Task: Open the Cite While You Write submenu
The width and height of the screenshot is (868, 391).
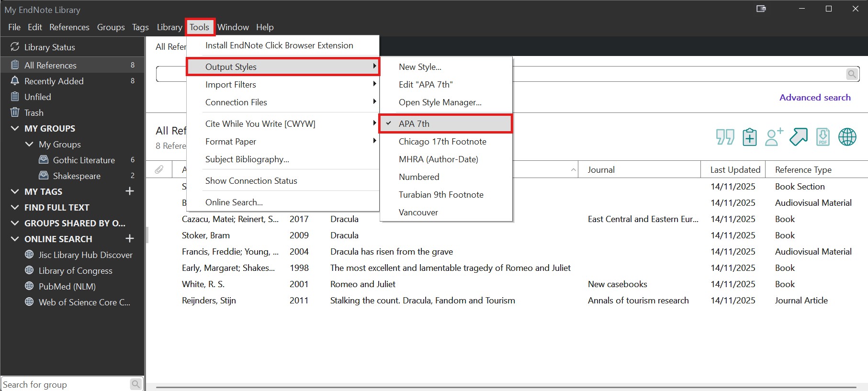Action: 283,123
